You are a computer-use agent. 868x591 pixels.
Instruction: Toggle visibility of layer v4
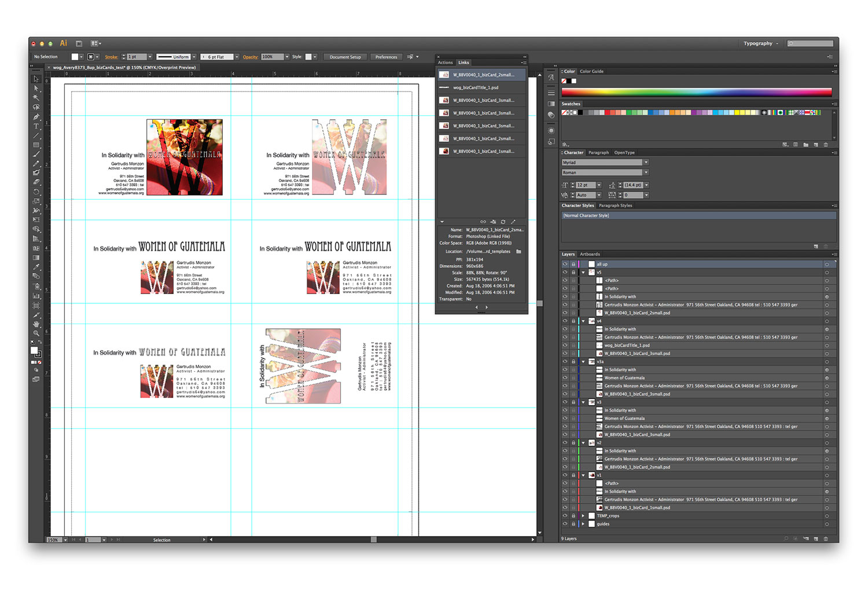pyautogui.click(x=565, y=321)
